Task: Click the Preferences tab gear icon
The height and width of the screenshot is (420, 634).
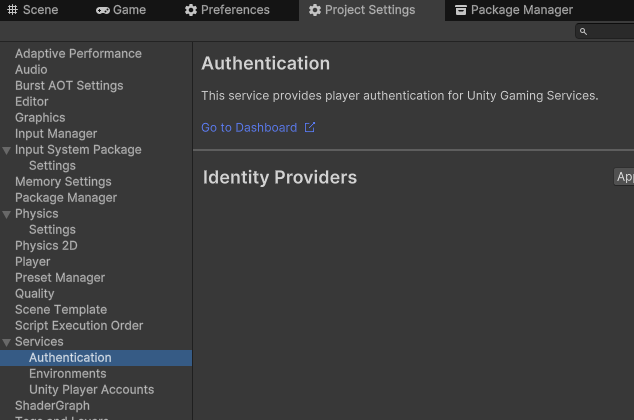Action: pyautogui.click(x=190, y=10)
